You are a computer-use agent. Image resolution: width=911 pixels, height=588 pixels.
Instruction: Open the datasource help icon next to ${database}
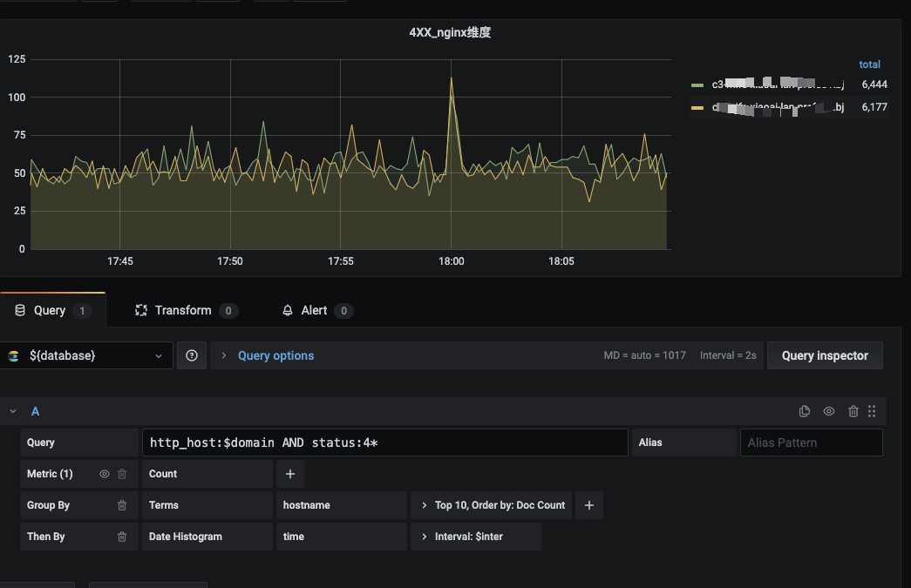(x=192, y=355)
